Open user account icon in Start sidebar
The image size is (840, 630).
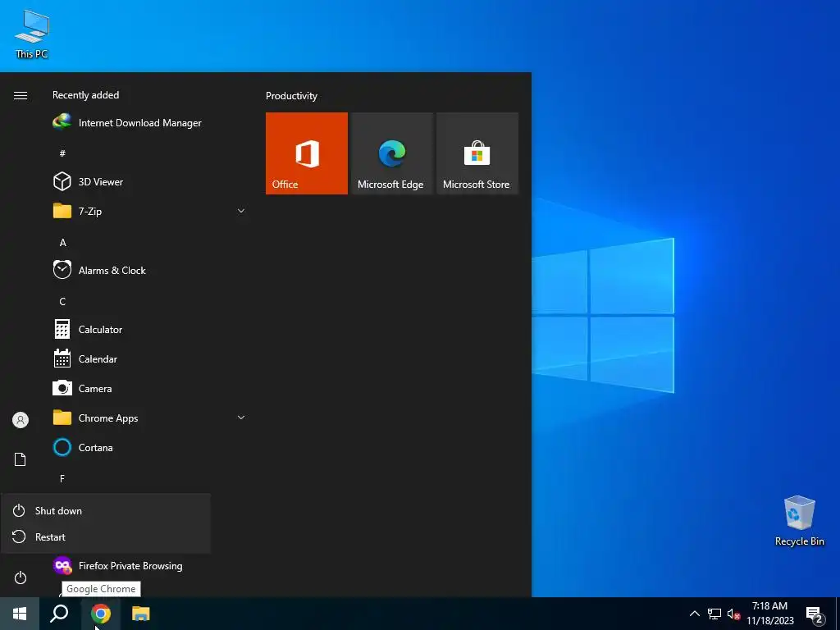(21, 420)
